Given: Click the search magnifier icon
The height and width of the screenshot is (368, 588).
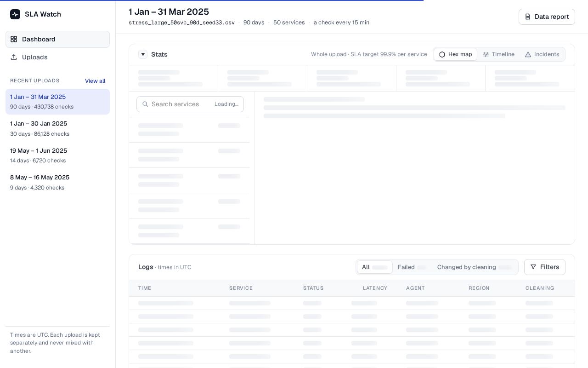Looking at the screenshot, I should [x=145, y=104].
